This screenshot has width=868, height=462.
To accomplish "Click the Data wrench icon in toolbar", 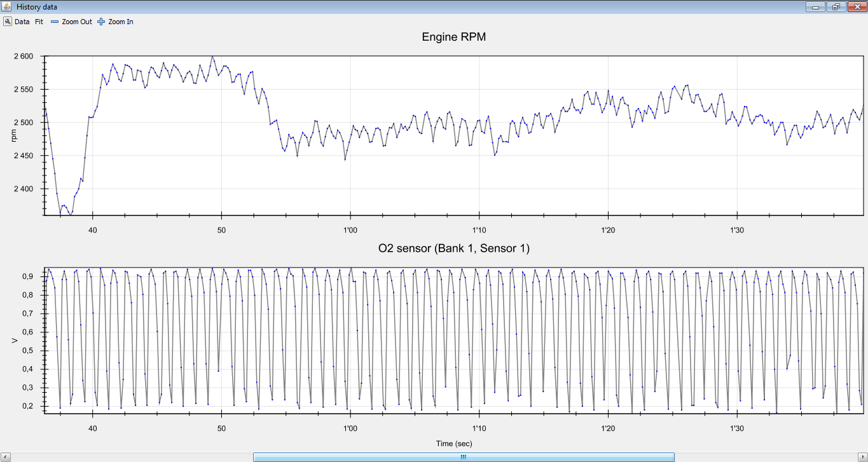I will coord(8,22).
